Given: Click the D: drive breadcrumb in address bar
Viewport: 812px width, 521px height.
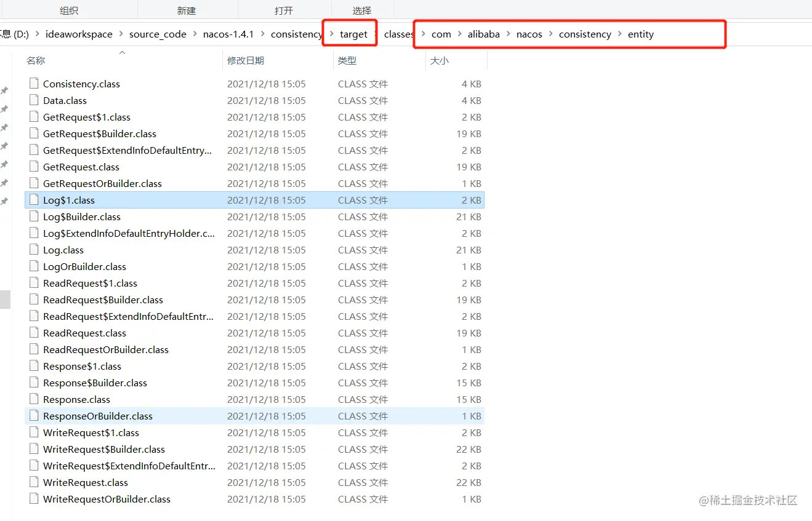Looking at the screenshot, I should [x=15, y=34].
